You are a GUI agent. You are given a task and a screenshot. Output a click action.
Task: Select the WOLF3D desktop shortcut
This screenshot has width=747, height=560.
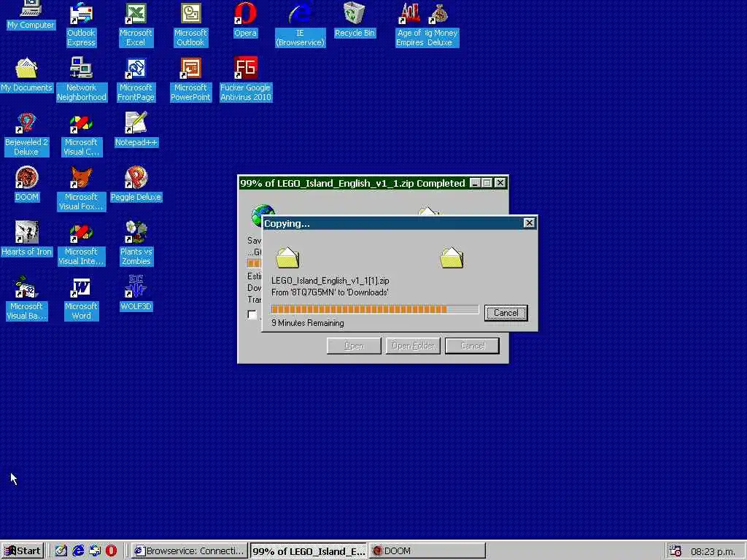[136, 294]
